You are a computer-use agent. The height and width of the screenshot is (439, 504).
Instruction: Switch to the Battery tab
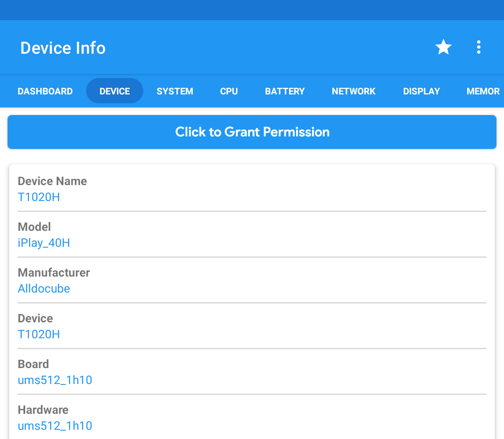pyautogui.click(x=285, y=91)
